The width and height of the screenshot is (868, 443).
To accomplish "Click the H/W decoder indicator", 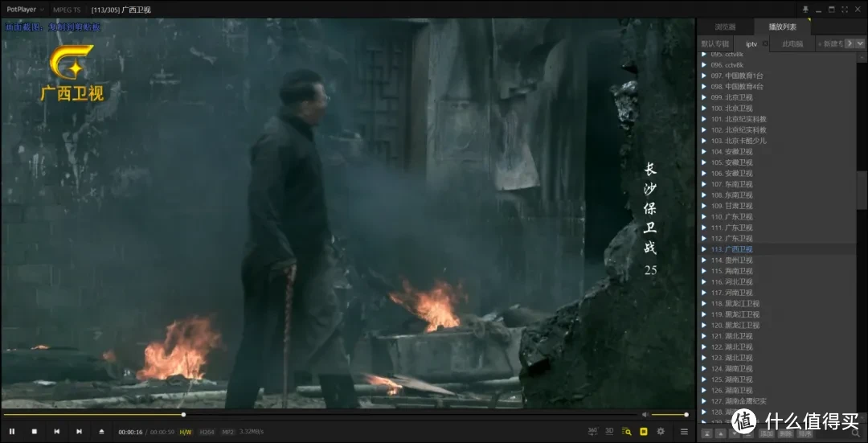I will (x=185, y=432).
